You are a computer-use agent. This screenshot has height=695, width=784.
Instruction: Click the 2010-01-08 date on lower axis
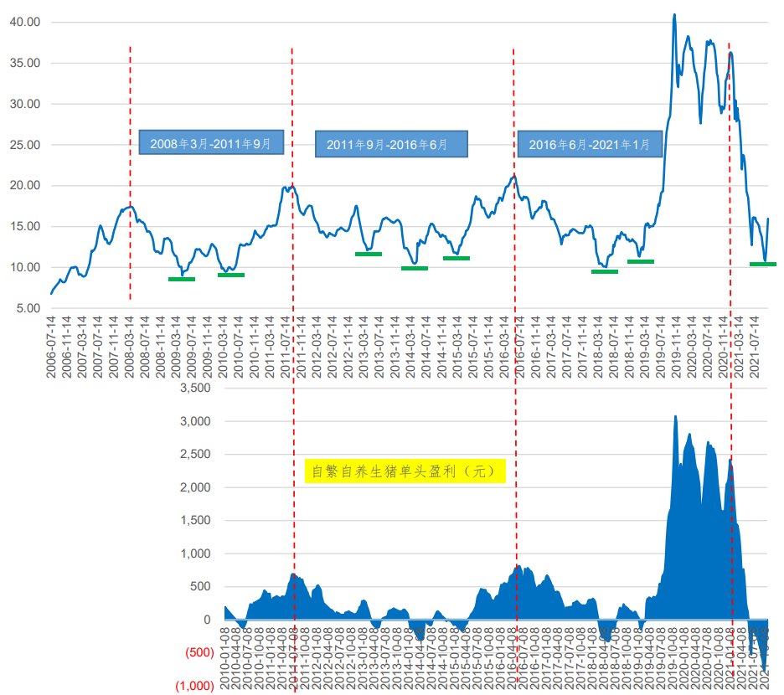[x=224, y=659]
